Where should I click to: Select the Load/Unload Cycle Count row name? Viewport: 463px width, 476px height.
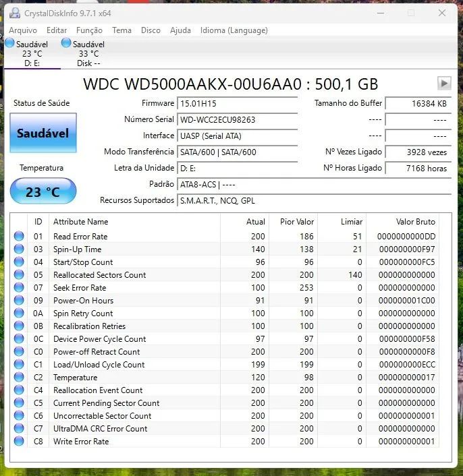99,365
